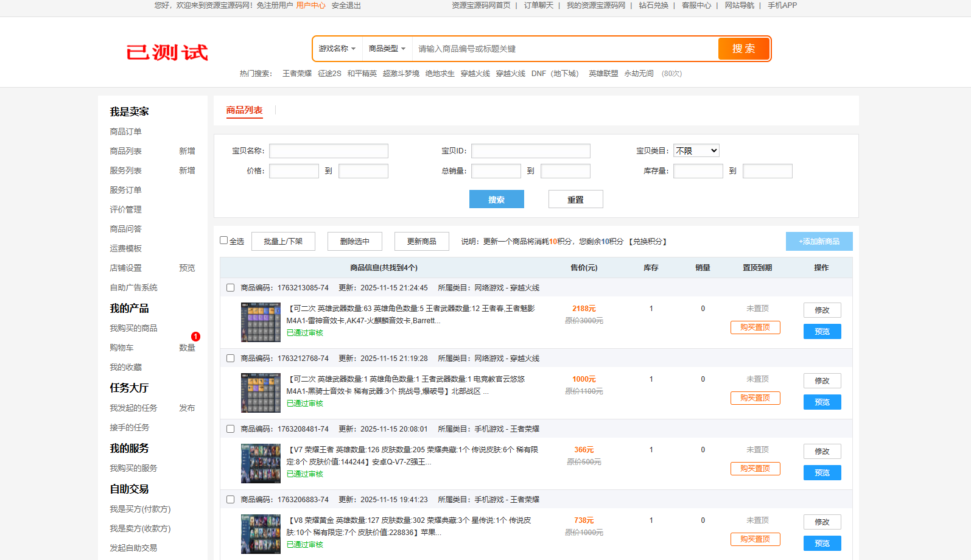This screenshot has width=971, height=560.
Task: Click 预览 for the 738元 product
Action: point(822,543)
